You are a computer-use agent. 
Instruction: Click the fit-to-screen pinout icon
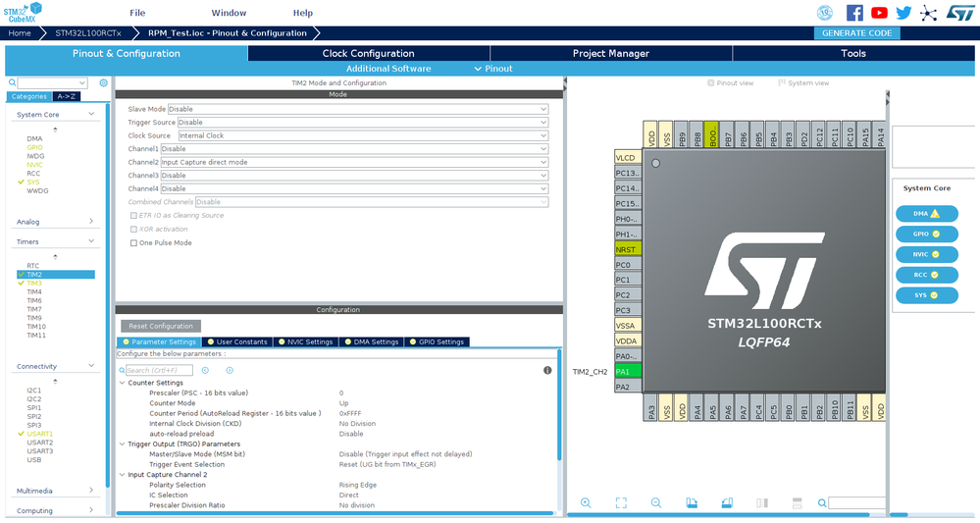621,503
